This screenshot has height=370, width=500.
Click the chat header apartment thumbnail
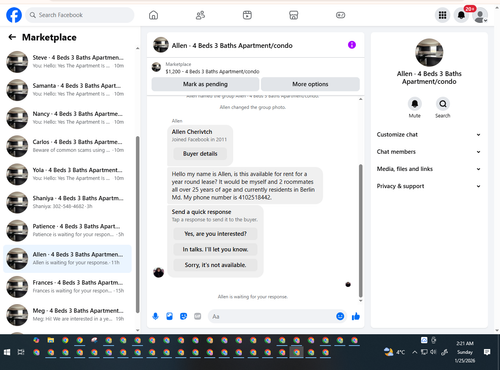pos(161,45)
